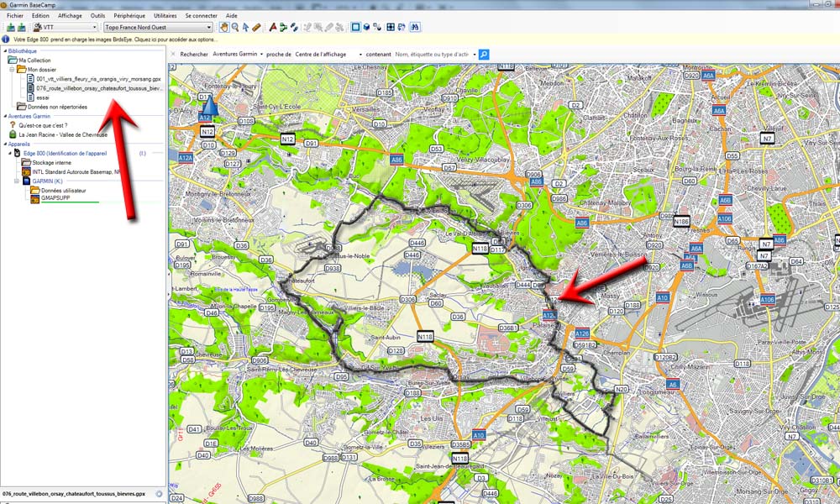Open the Utilitaires menu
This screenshot has width=840, height=504.
click(x=165, y=15)
